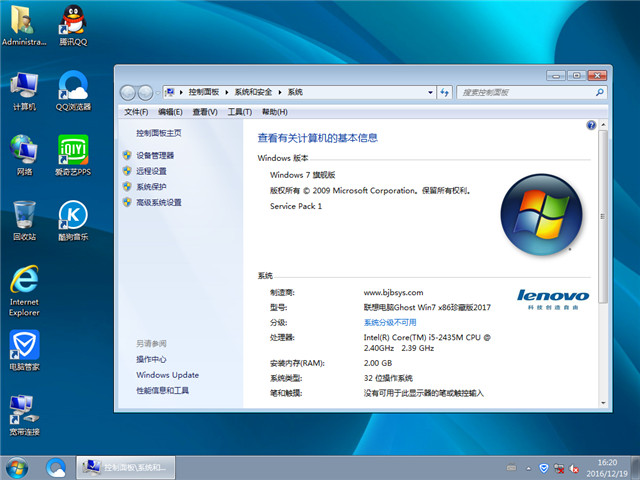Click the 设备管理器 link
Screen dimensions: 640x480
(x=155, y=155)
